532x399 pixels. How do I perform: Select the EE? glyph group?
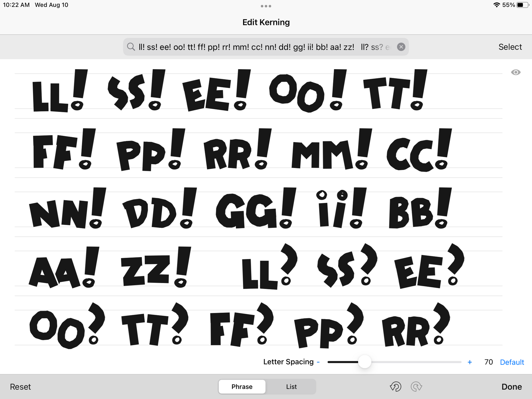(x=429, y=266)
